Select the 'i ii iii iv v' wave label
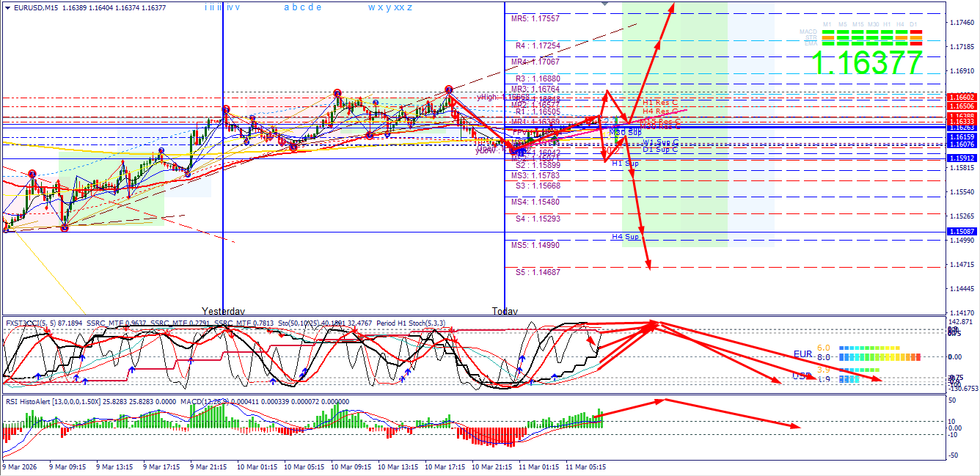This screenshot has width=980, height=476. point(222,7)
